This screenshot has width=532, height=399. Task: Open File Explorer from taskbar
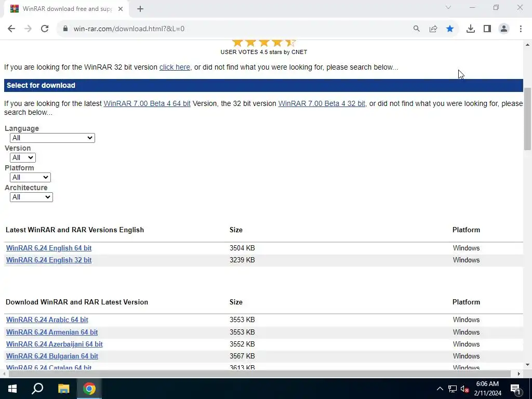(63, 389)
